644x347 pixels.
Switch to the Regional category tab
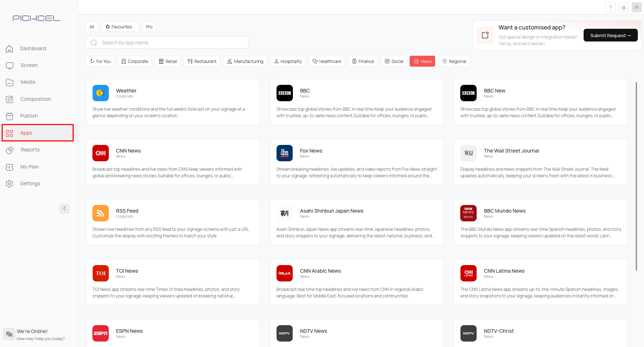[454, 62]
